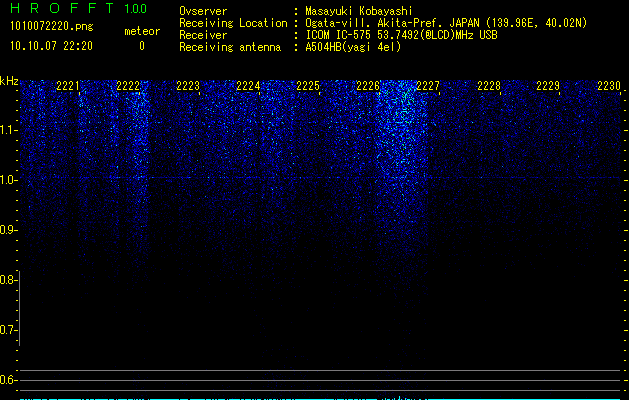Click the meteor label

click(x=142, y=31)
